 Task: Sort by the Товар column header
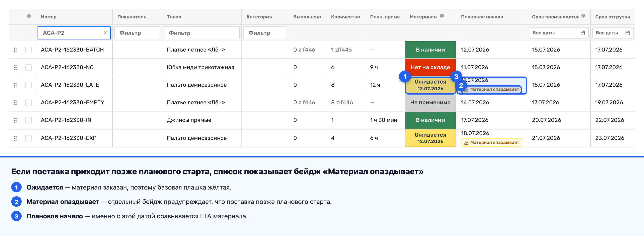pos(174,17)
